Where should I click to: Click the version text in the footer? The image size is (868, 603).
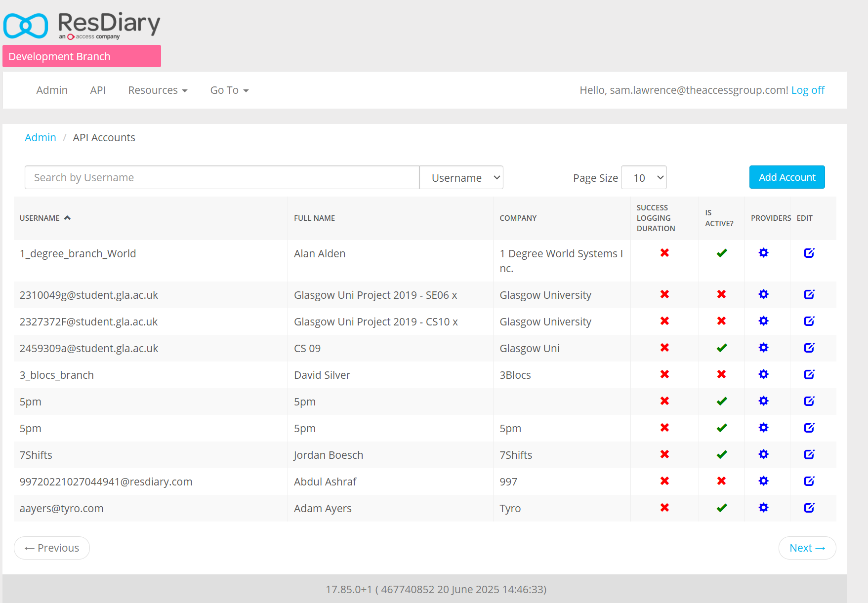[x=436, y=589]
